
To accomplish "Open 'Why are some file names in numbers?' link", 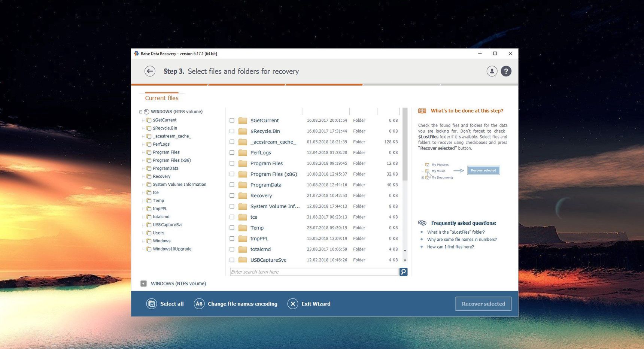I will tap(462, 240).
